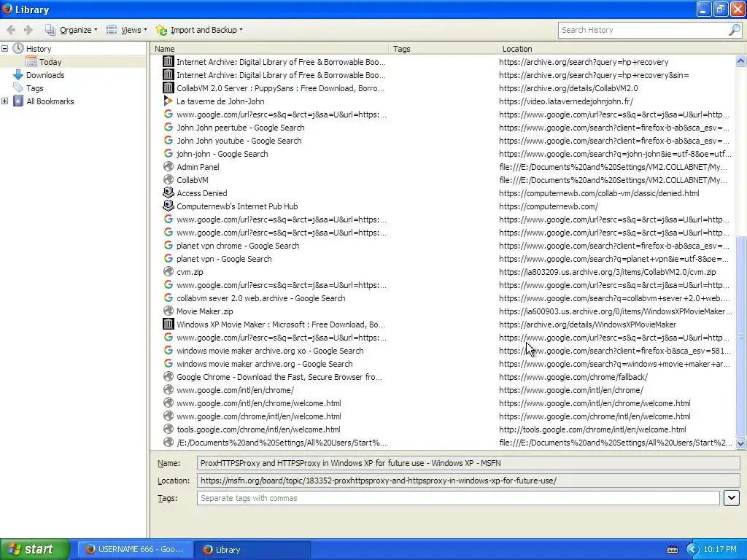The width and height of the screenshot is (747, 560).
Task: Click the 10:17 PM clock
Action: point(720,550)
